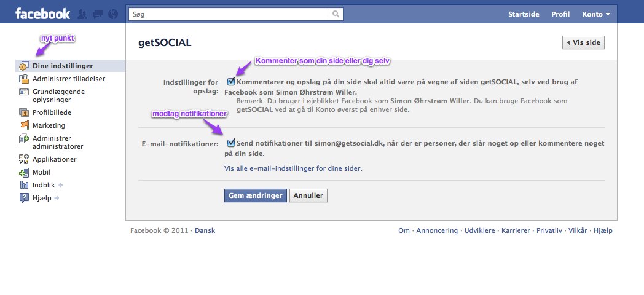Open the Udviklere footer link

click(480, 230)
